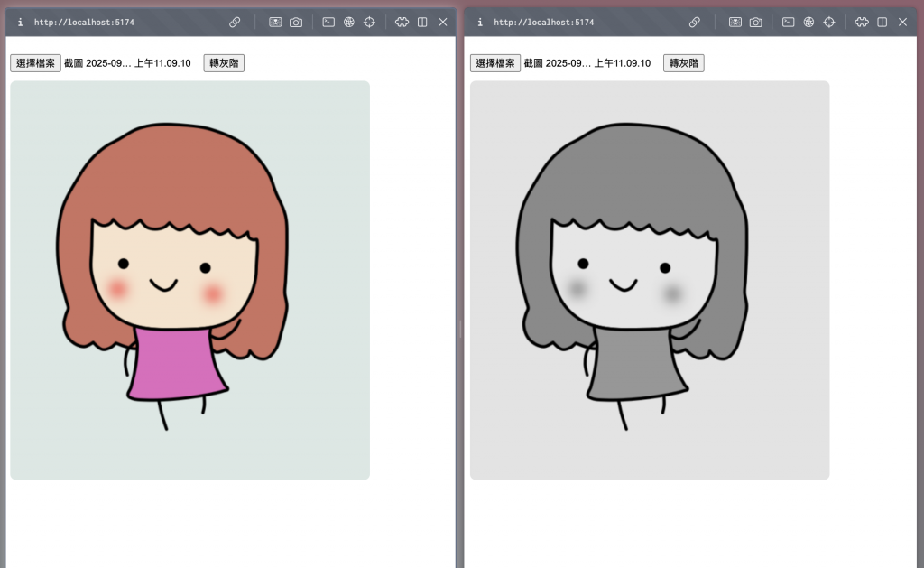Viewport: 924px width, 568px height.
Task: Click the info icon in left window
Action: [x=20, y=23]
